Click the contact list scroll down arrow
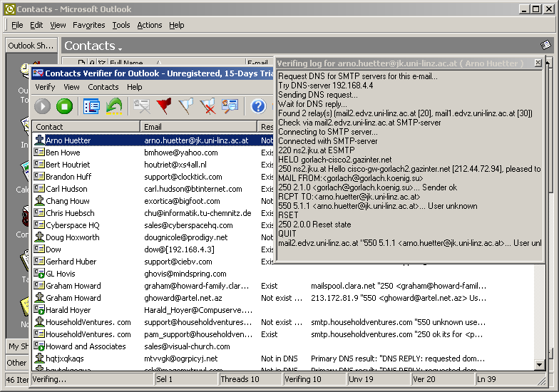 (x=539, y=365)
